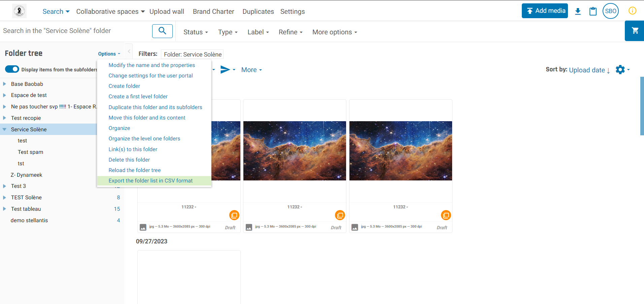Expand the Test recopie folder

pyautogui.click(x=4, y=118)
